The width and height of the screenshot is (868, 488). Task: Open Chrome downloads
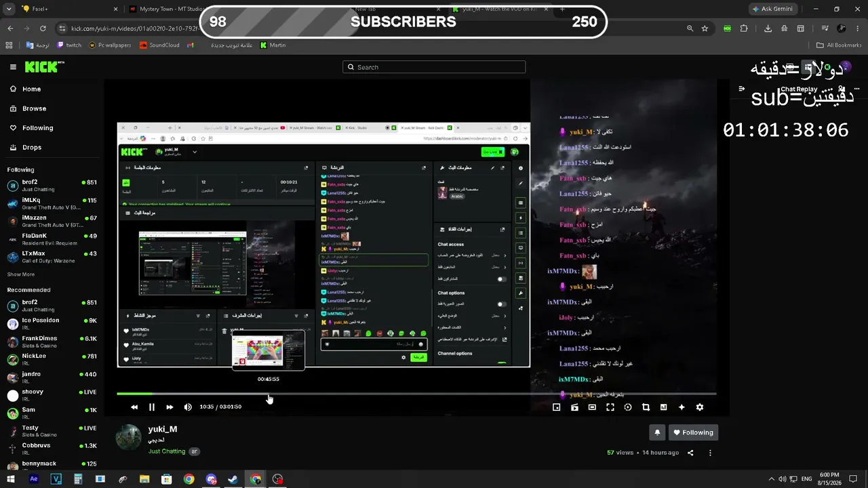[x=768, y=28]
